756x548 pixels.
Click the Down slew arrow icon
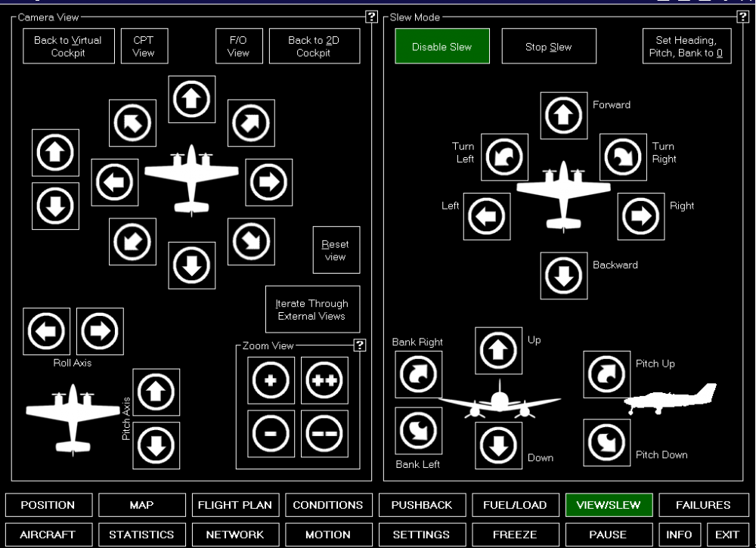(x=498, y=445)
